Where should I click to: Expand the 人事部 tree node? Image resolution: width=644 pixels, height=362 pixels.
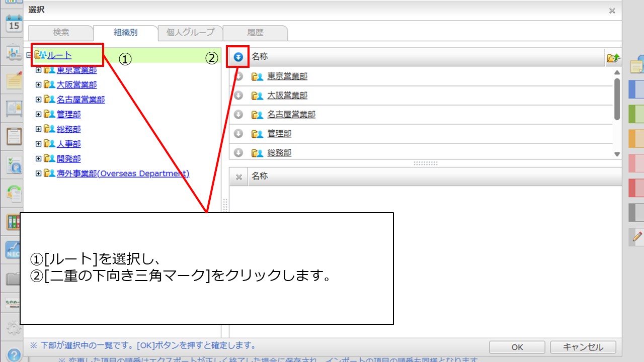click(x=38, y=144)
